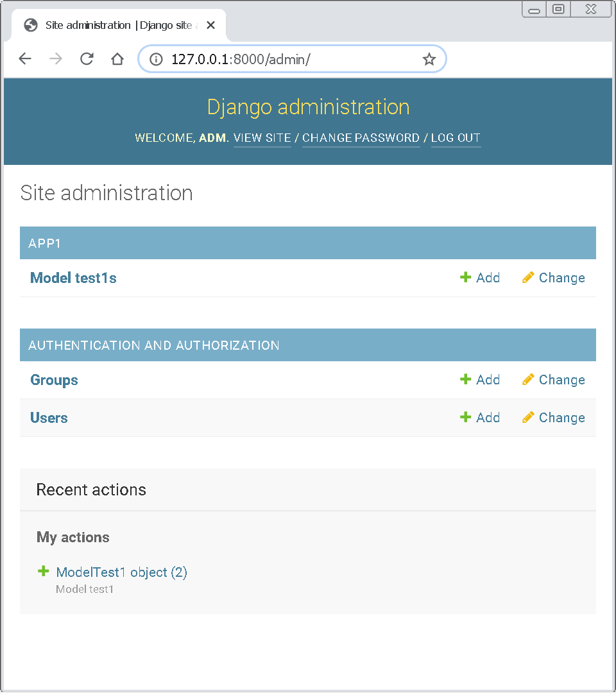Image resolution: width=616 pixels, height=693 pixels.
Task: Click Change text link for Model test1s
Action: coord(561,278)
